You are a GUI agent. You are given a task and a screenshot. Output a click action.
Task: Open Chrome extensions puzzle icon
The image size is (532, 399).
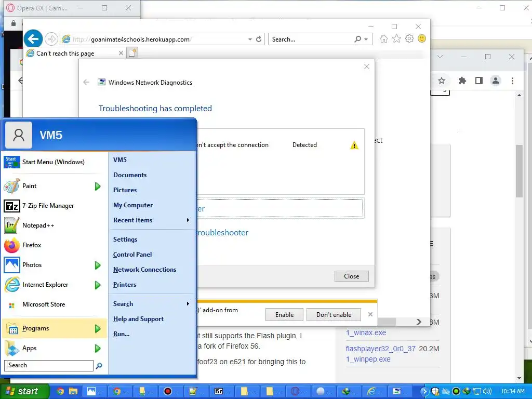pyautogui.click(x=462, y=81)
